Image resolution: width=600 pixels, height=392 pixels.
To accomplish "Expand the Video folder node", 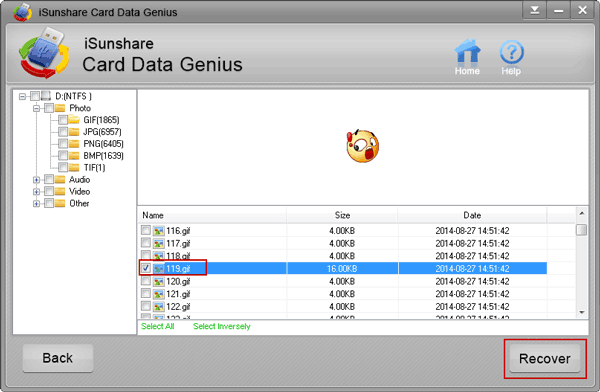I will click(37, 192).
